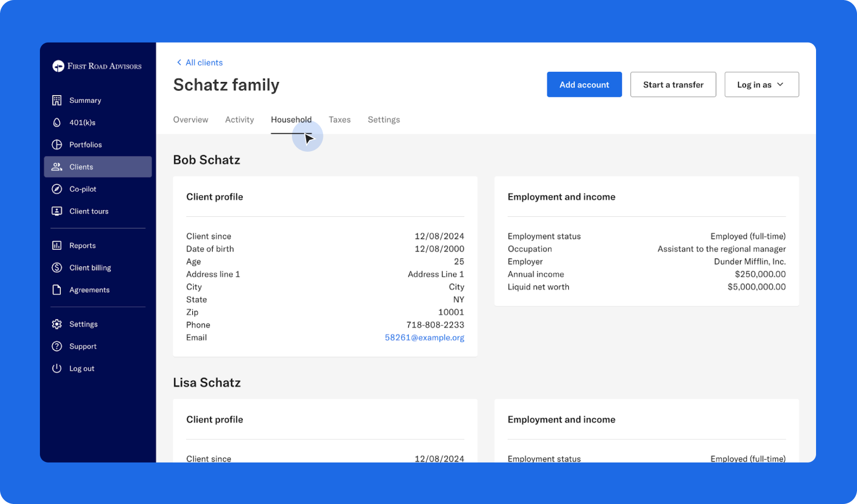Open the family Settings tab
Viewport: 857px width, 504px height.
383,119
